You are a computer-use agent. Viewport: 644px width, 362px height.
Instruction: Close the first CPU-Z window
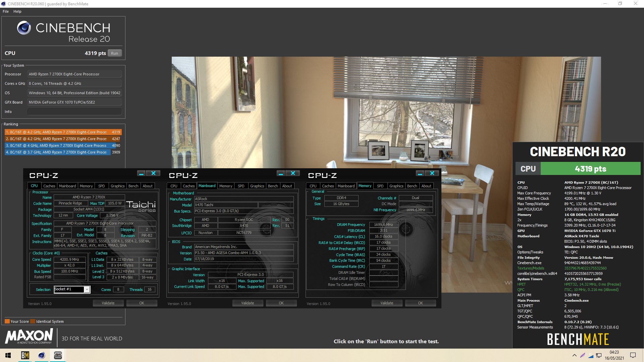coord(153,173)
